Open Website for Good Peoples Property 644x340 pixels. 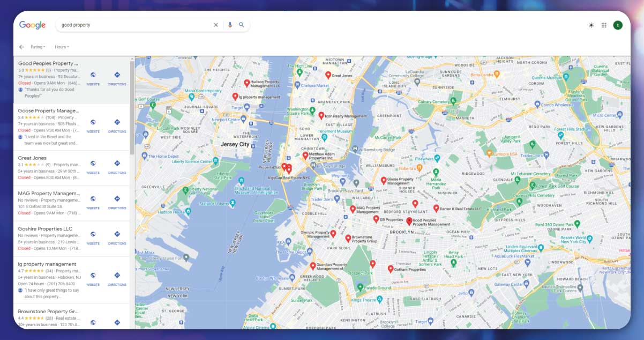[93, 78]
